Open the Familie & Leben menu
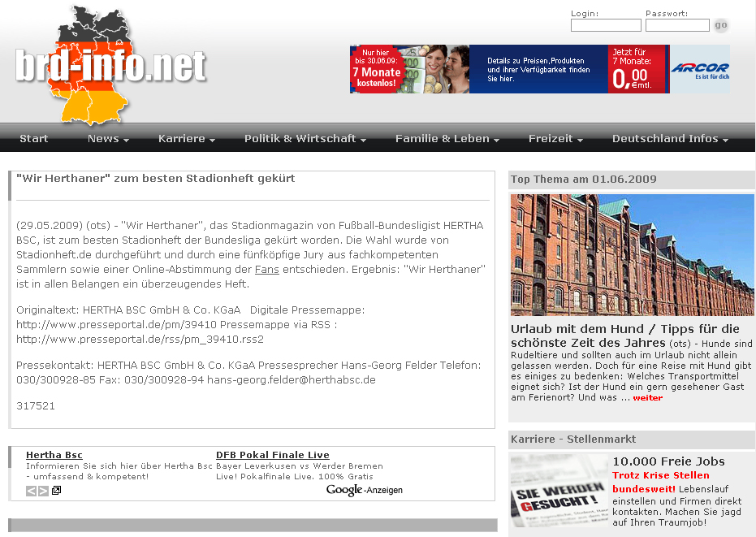 (x=447, y=139)
